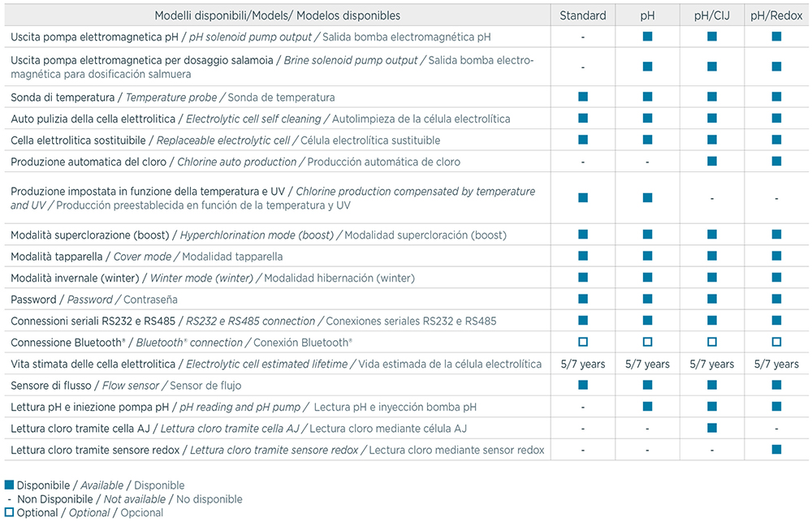
Task: Click pH/CIJ square in cella AJ row
Action: [x=711, y=428]
